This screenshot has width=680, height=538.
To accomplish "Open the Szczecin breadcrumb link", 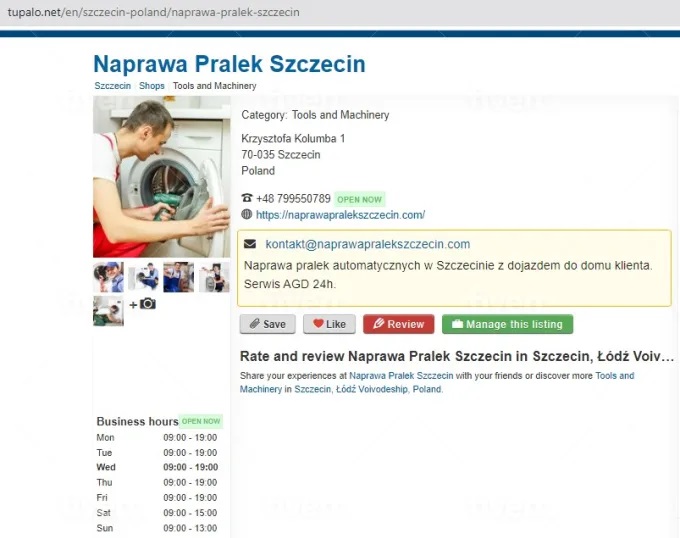I will [113, 86].
